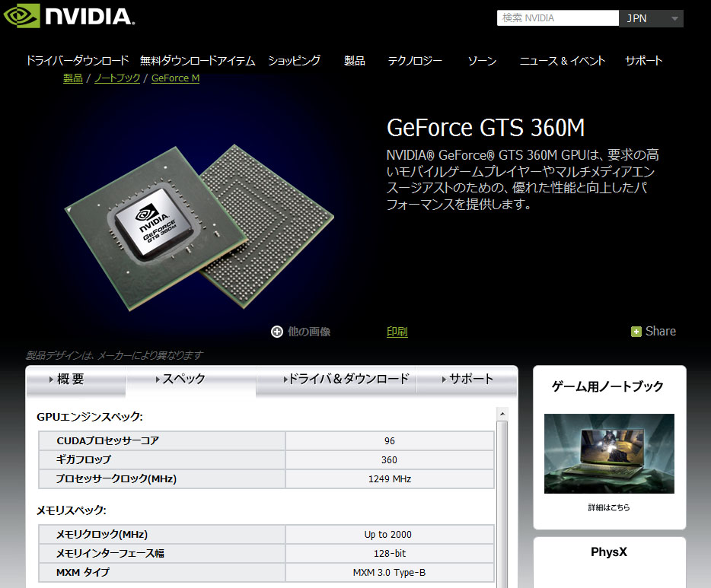Click the ギガフロップ value 360
Viewport: 711px width, 588px height.
pos(390,459)
